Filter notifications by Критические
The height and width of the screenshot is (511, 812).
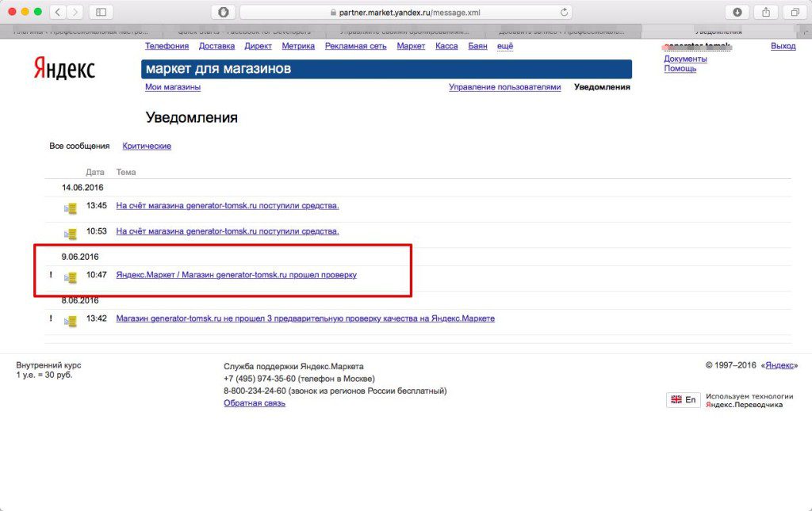[147, 146]
